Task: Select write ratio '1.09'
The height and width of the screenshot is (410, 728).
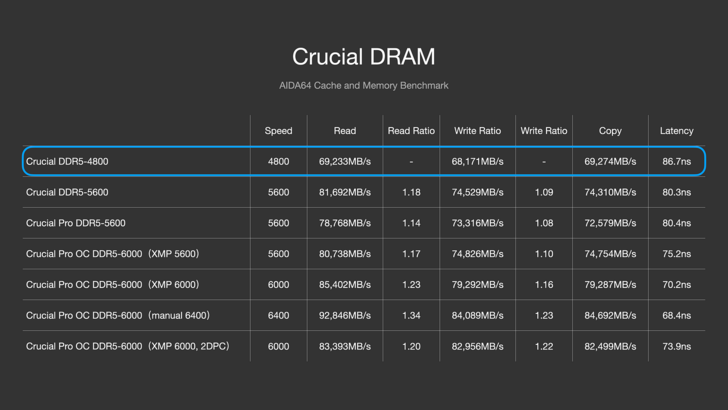Action: pyautogui.click(x=544, y=192)
